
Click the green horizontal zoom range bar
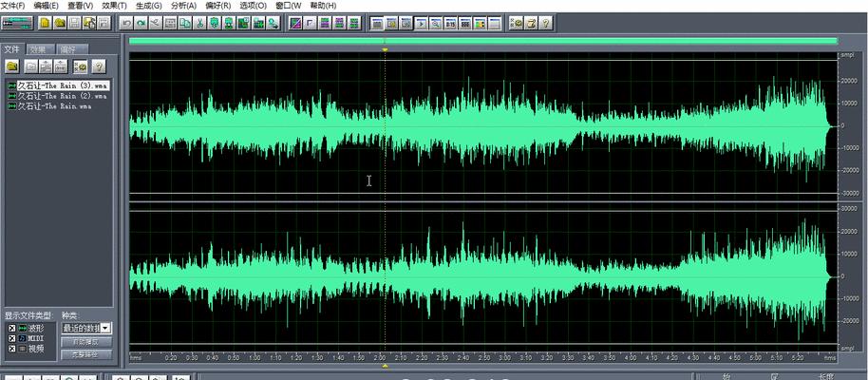tap(483, 41)
